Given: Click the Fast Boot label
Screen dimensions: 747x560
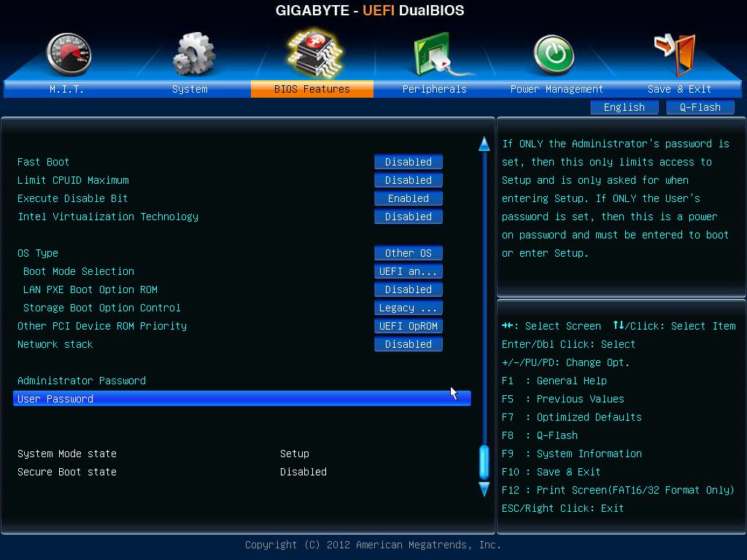Looking at the screenshot, I should click(x=43, y=162).
